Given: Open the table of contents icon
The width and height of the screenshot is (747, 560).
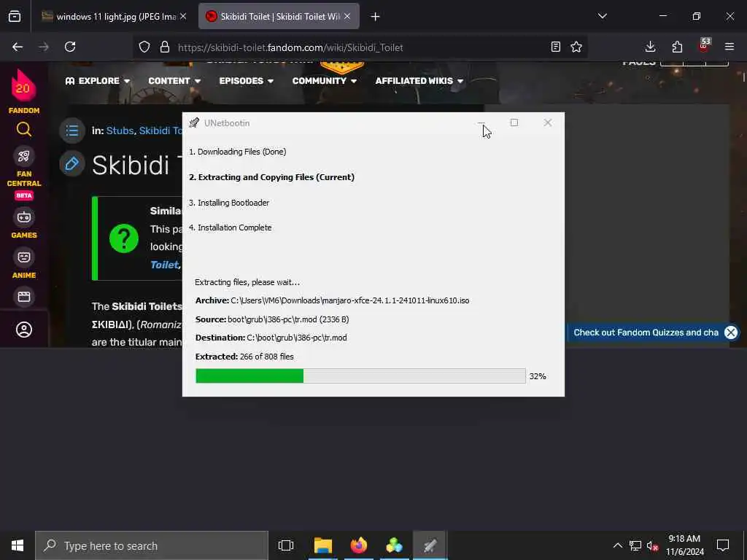Looking at the screenshot, I should (72, 130).
